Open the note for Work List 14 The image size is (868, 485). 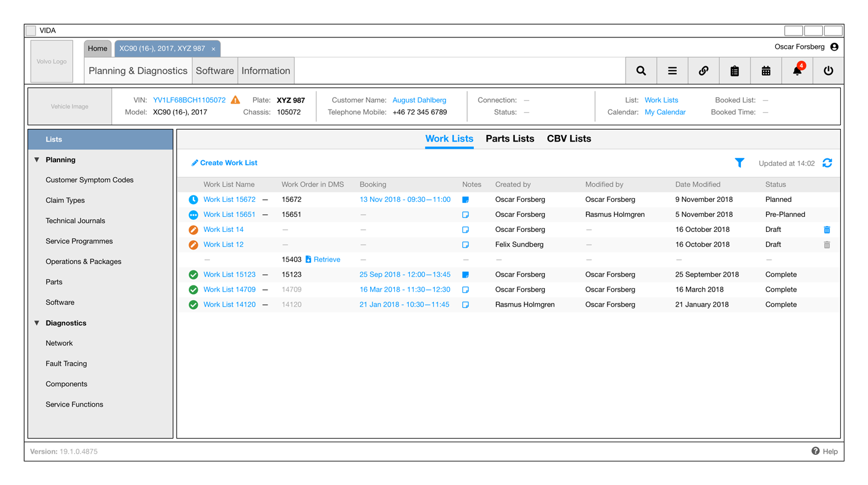pos(465,230)
